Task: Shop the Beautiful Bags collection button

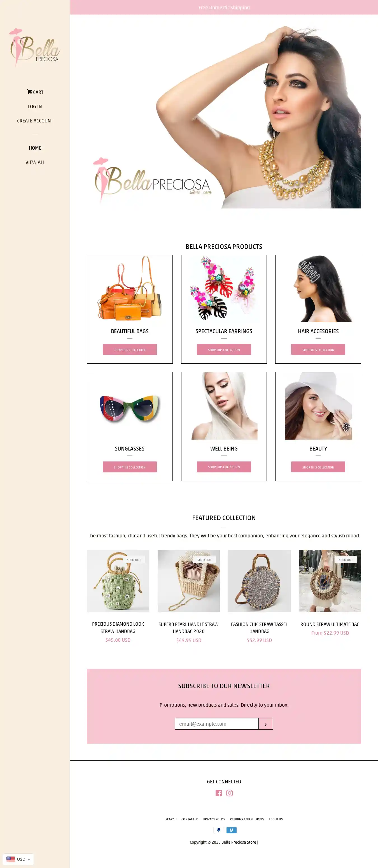Action: (x=130, y=350)
